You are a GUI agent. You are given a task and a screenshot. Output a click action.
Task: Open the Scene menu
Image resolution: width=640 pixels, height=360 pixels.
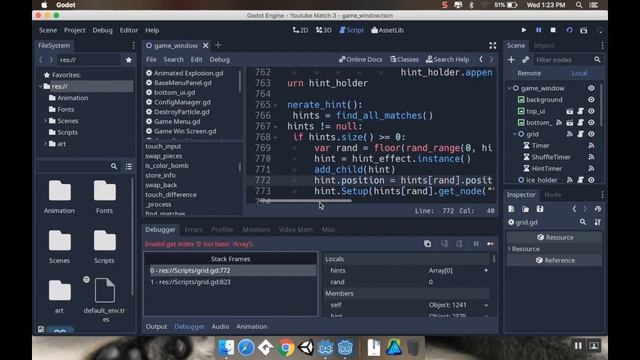(48, 30)
